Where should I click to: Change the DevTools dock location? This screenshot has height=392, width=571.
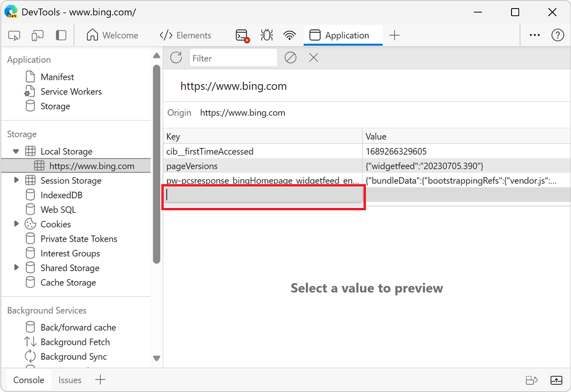coord(61,35)
